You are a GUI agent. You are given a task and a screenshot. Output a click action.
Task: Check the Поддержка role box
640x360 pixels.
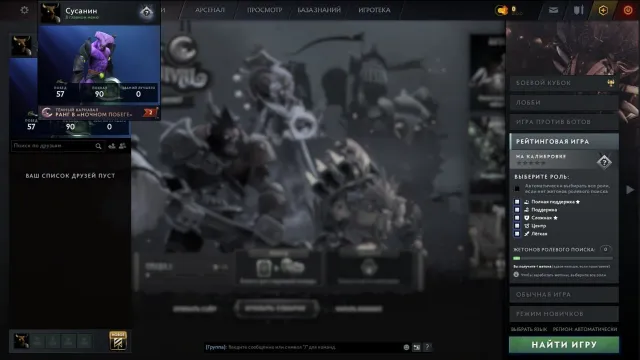pos(517,210)
